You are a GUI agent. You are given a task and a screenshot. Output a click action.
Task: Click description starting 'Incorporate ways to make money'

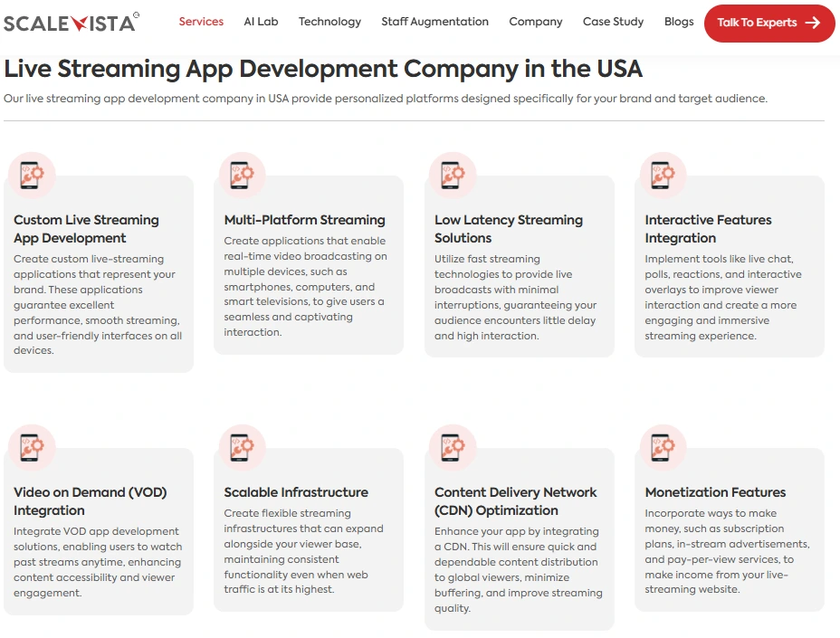click(727, 551)
